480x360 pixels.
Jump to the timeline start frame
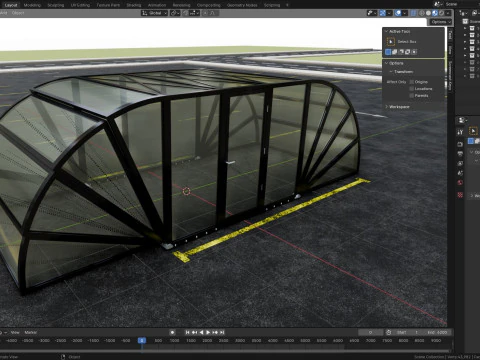pos(187,332)
